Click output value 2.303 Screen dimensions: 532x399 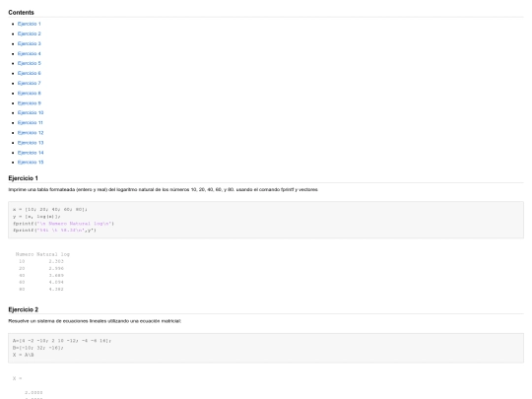pos(56,261)
